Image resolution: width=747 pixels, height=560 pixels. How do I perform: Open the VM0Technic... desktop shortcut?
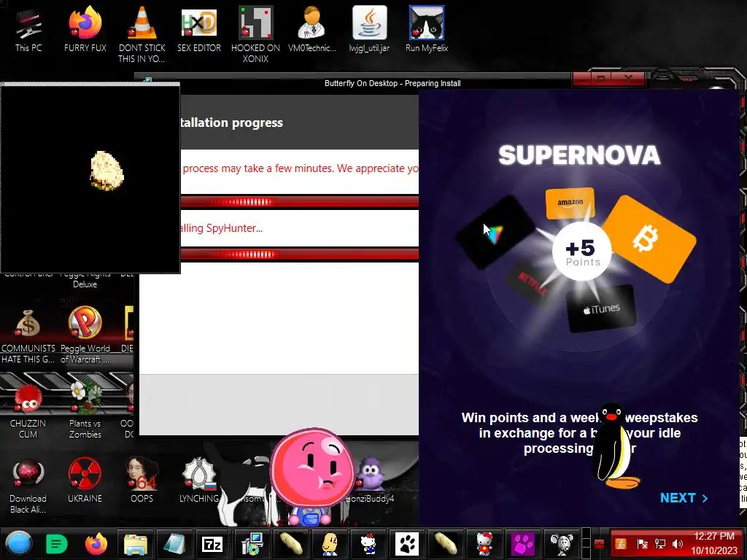(x=312, y=28)
